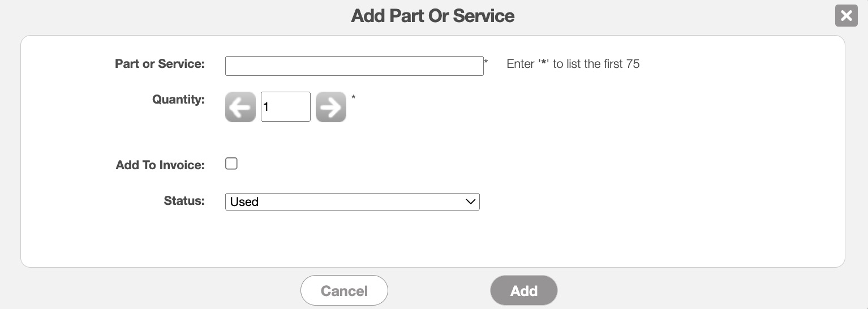
Task: Increase quantity with the right arrow
Action: pyautogui.click(x=331, y=107)
